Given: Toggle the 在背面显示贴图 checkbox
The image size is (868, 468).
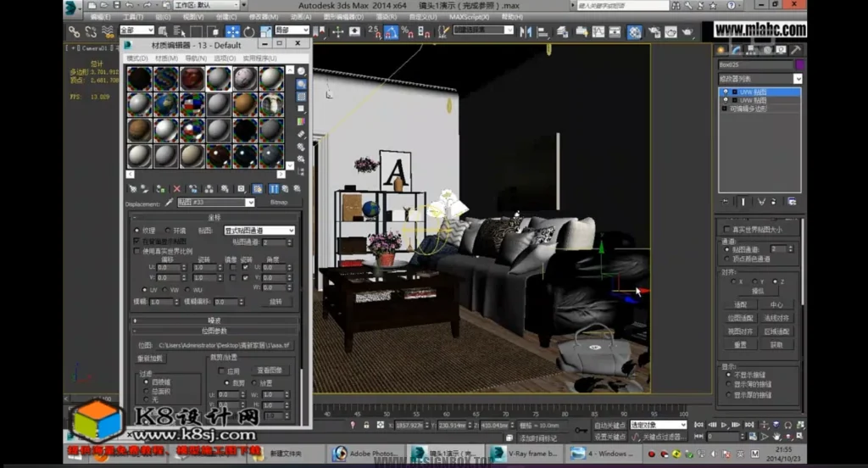Looking at the screenshot, I should pyautogui.click(x=137, y=241).
